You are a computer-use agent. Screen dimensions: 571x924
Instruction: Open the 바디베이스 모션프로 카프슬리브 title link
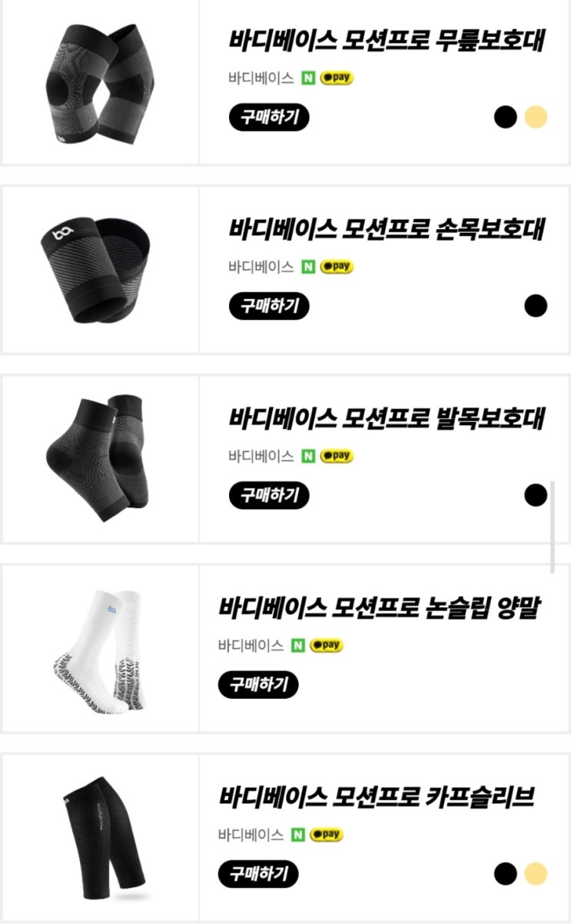click(x=377, y=797)
